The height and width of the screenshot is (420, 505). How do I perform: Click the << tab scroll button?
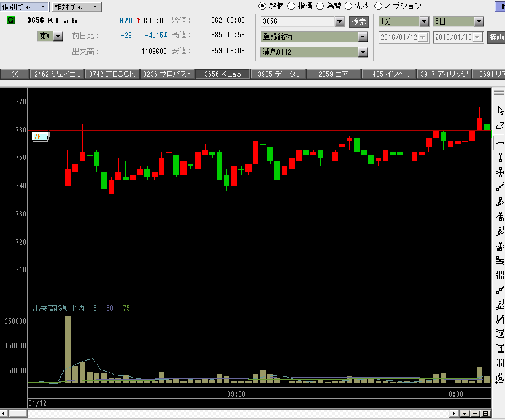pyautogui.click(x=15, y=74)
